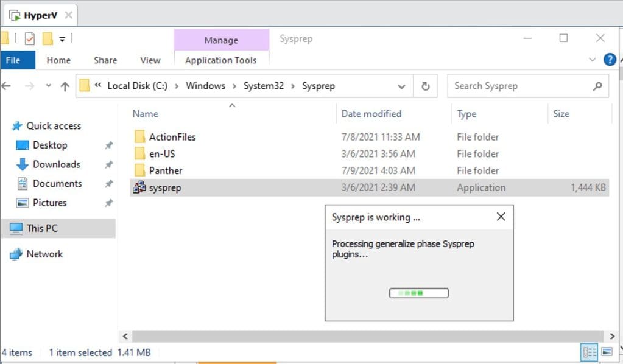This screenshot has width=623, height=364.
Task: Toggle the Name column sort arrow
Action: [x=231, y=105]
